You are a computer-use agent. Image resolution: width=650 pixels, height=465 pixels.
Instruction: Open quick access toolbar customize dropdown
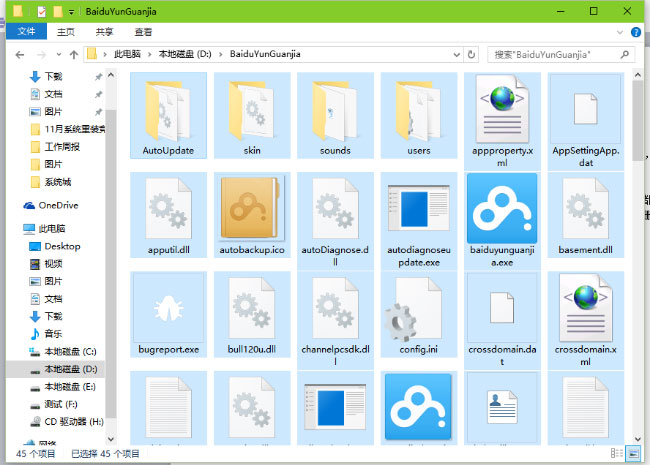click(x=71, y=12)
